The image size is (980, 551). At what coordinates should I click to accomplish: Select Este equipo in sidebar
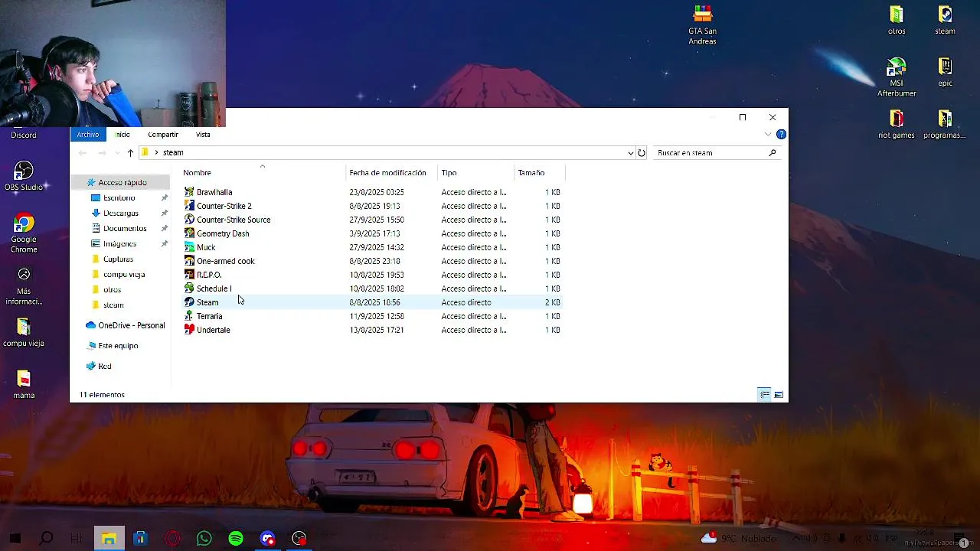tap(118, 346)
